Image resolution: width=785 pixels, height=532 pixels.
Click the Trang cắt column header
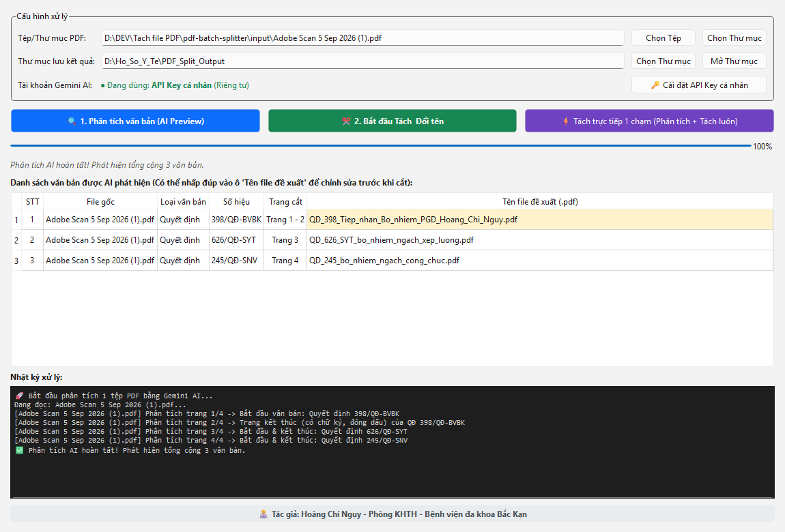285,201
